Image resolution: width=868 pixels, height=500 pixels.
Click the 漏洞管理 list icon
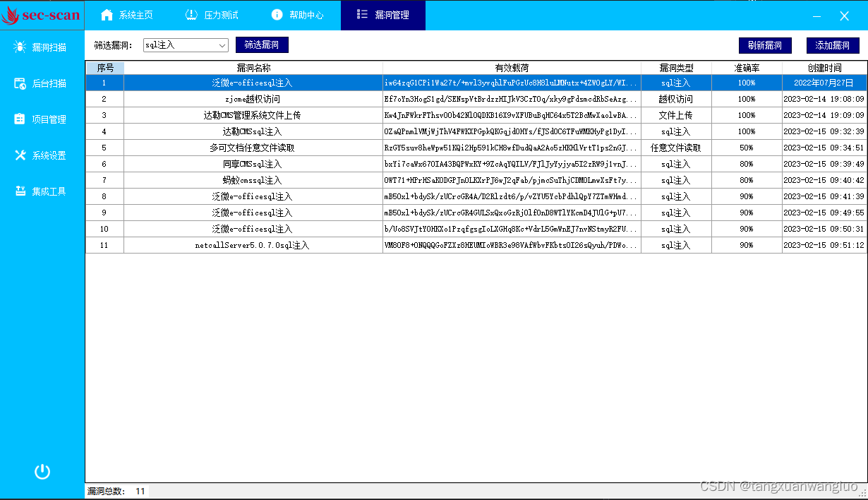[362, 14]
